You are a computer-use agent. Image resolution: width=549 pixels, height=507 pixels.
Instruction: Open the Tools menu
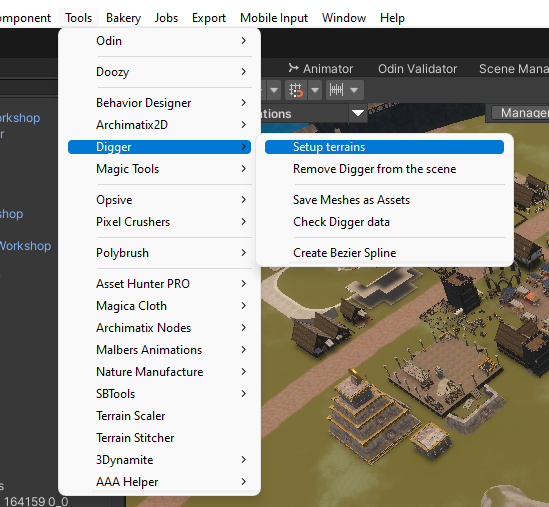78,18
